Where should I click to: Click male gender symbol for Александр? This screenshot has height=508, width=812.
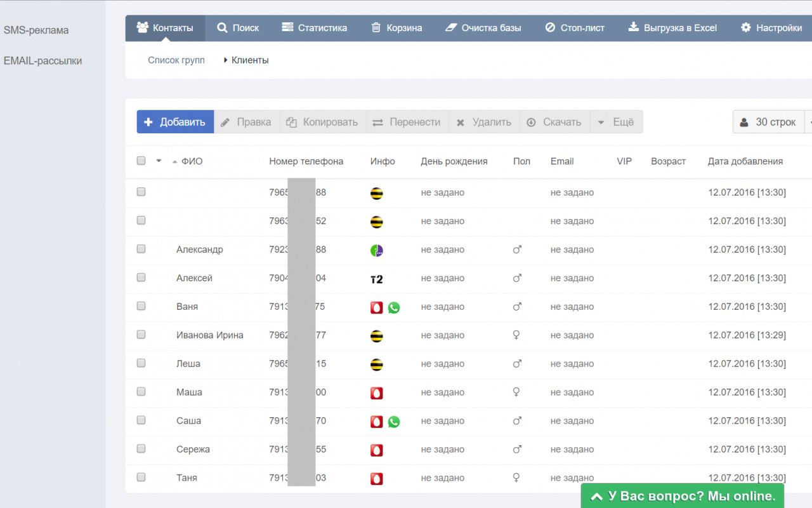517,250
